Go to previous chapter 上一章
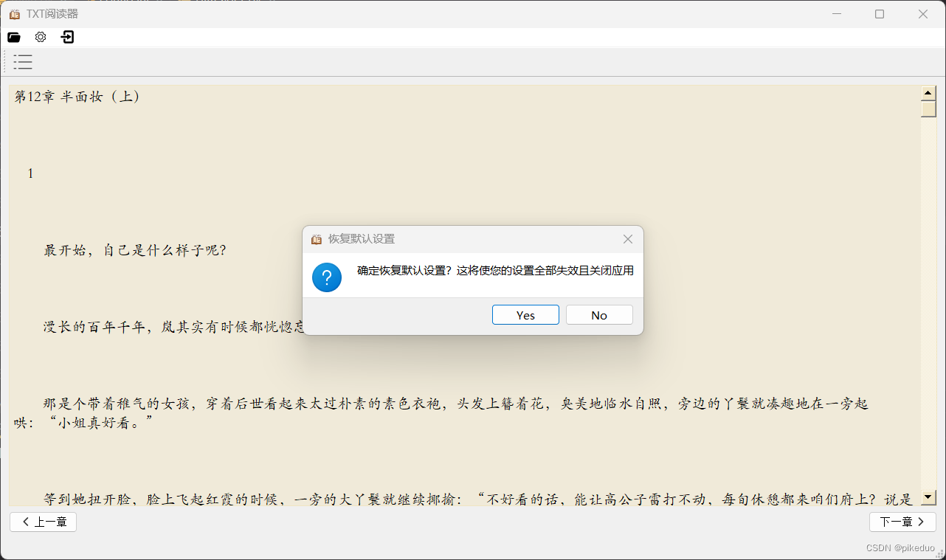946x560 pixels. [x=43, y=522]
